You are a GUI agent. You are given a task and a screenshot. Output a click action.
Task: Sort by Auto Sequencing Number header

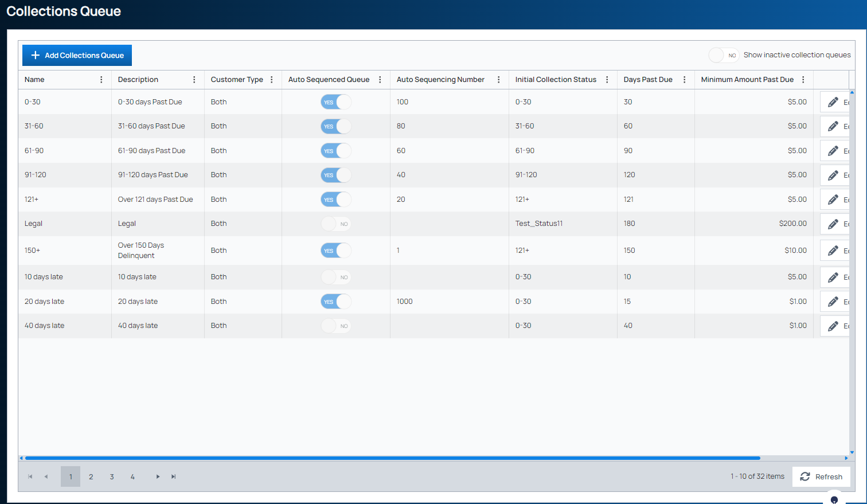coord(440,80)
